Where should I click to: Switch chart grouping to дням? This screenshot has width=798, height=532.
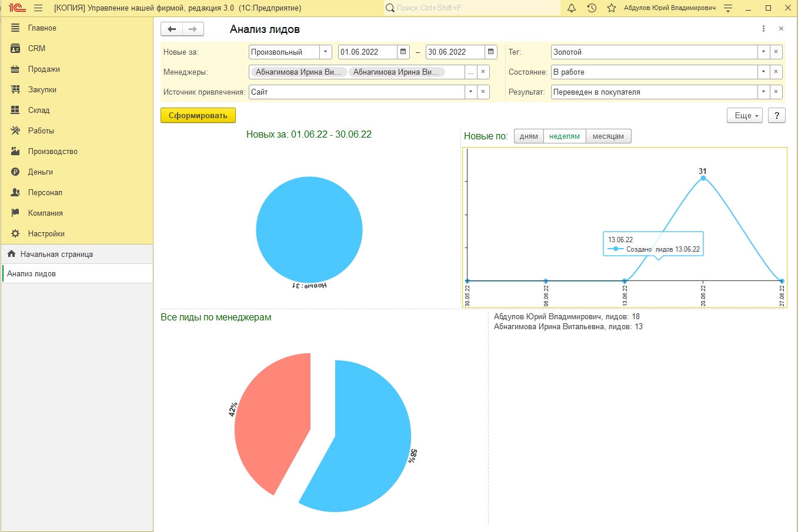tap(529, 136)
